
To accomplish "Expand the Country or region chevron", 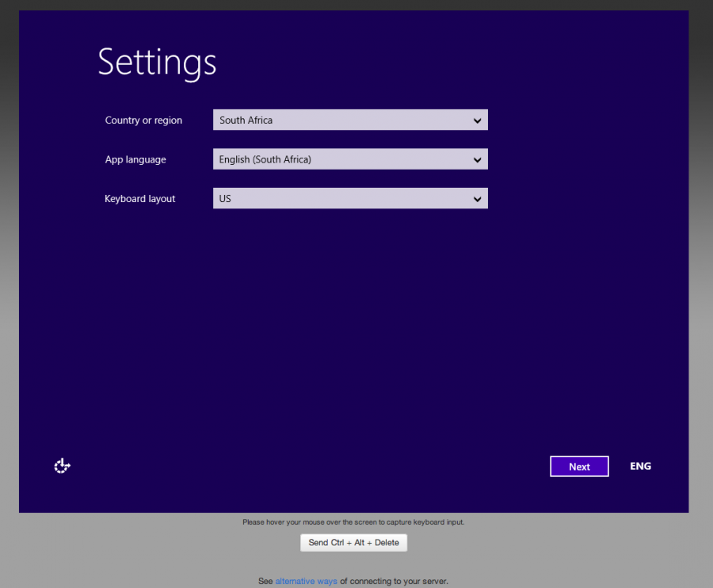I will coord(477,120).
